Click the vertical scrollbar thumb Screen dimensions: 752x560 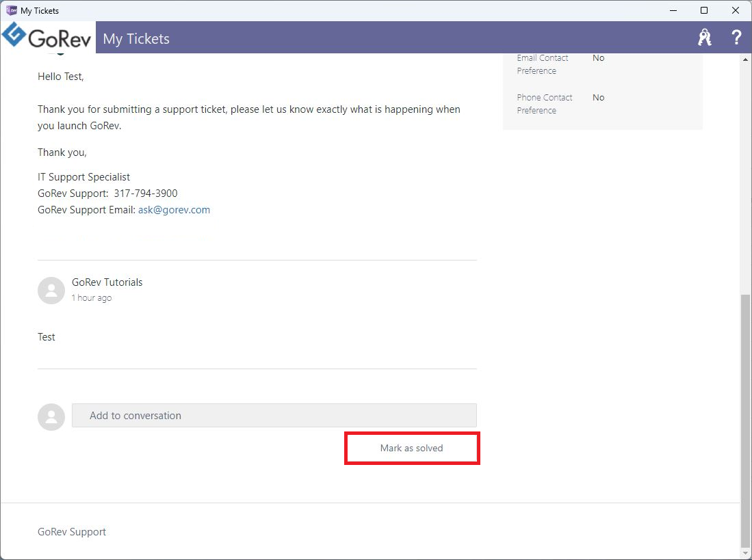[745, 421]
